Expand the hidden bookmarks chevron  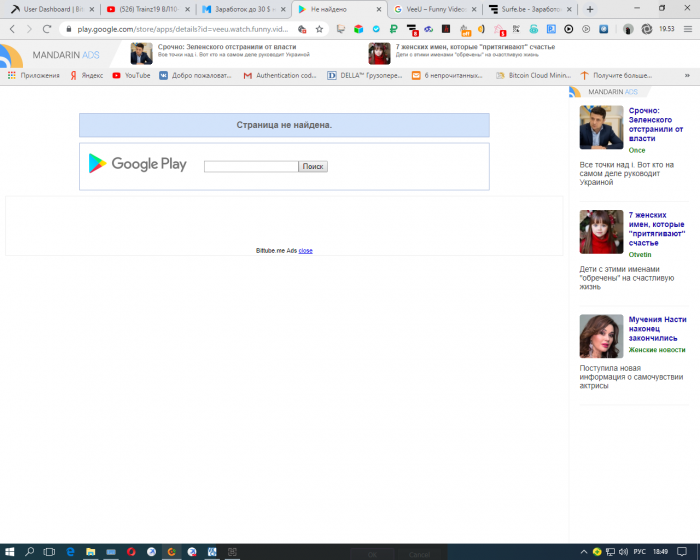click(687, 75)
